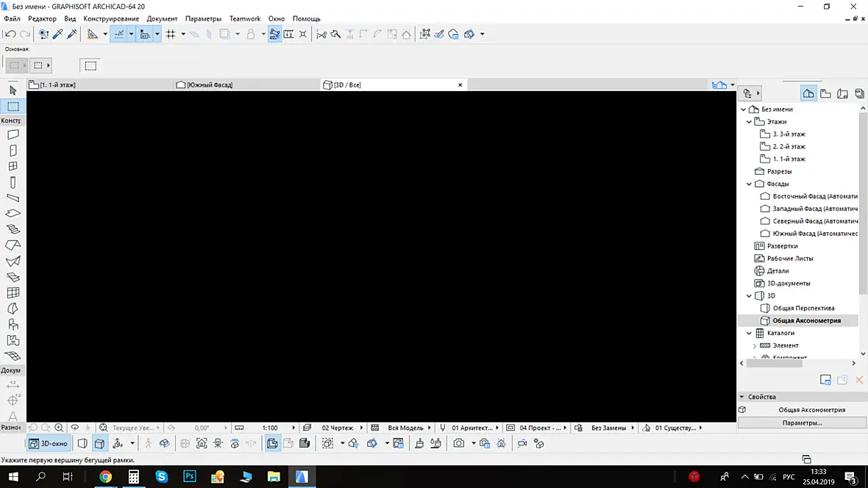The width and height of the screenshot is (868, 488).
Task: Collapse the Этажи tree node
Action: coord(749,122)
